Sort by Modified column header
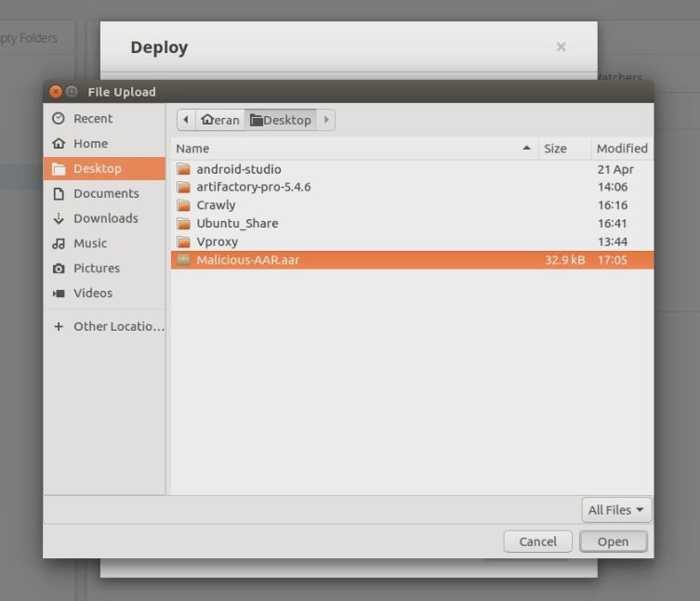The width and height of the screenshot is (700, 601). (x=621, y=149)
